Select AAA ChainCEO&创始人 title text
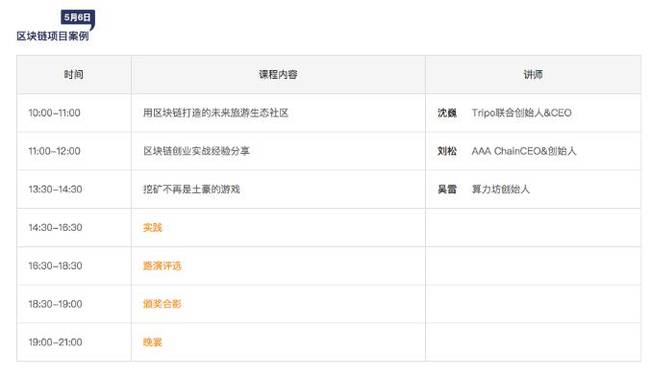 [524, 151]
